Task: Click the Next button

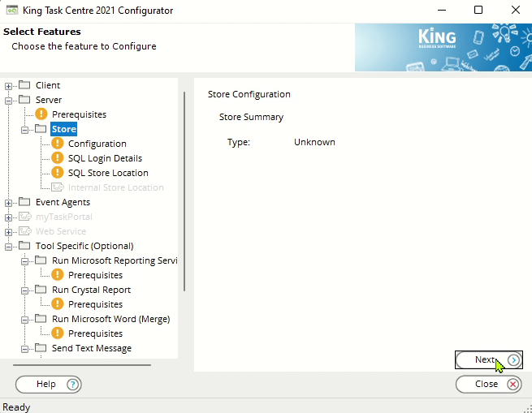Action: (x=489, y=359)
